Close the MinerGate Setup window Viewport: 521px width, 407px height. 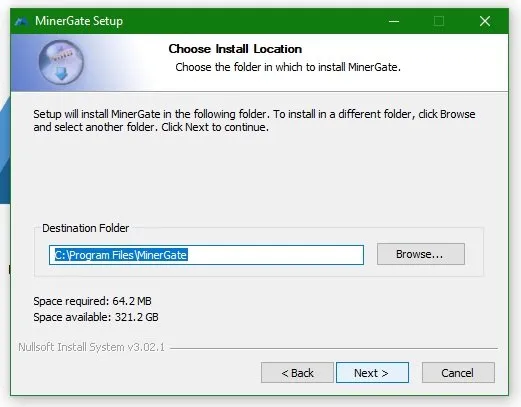[485, 21]
